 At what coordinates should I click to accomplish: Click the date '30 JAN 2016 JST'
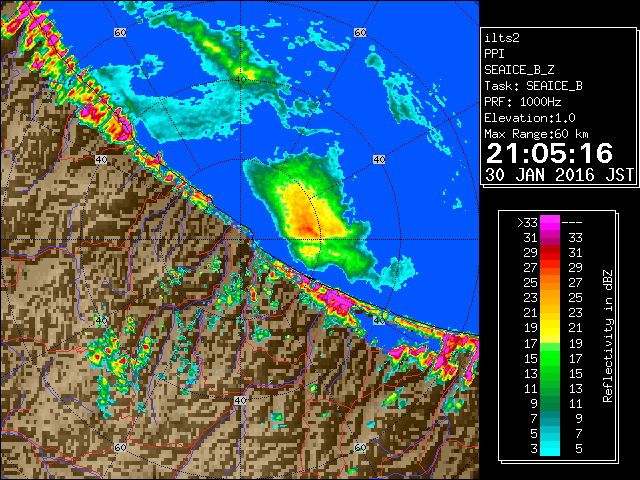[559, 175]
